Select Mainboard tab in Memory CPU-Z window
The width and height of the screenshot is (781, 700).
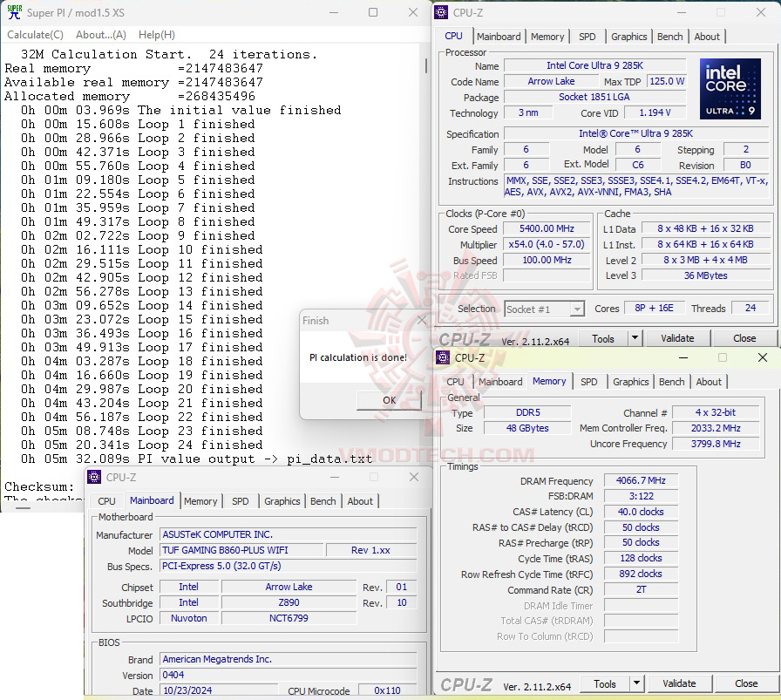coord(500,382)
